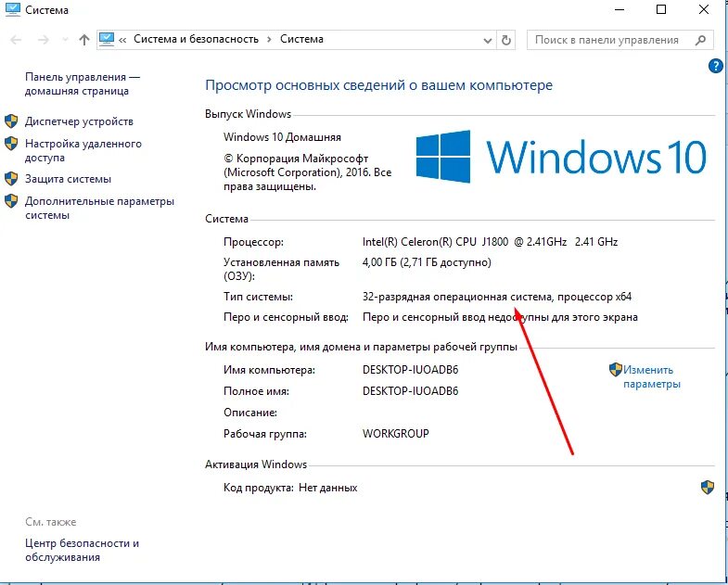Screen dimensions: 728x585
Task: Open the recent locations dropdown arrow
Action: pos(65,40)
